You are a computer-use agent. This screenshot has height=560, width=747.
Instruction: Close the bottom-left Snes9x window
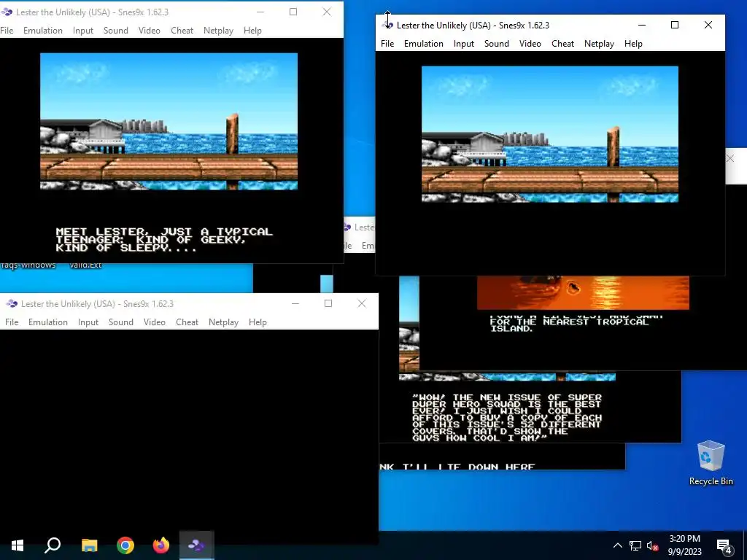click(x=362, y=304)
